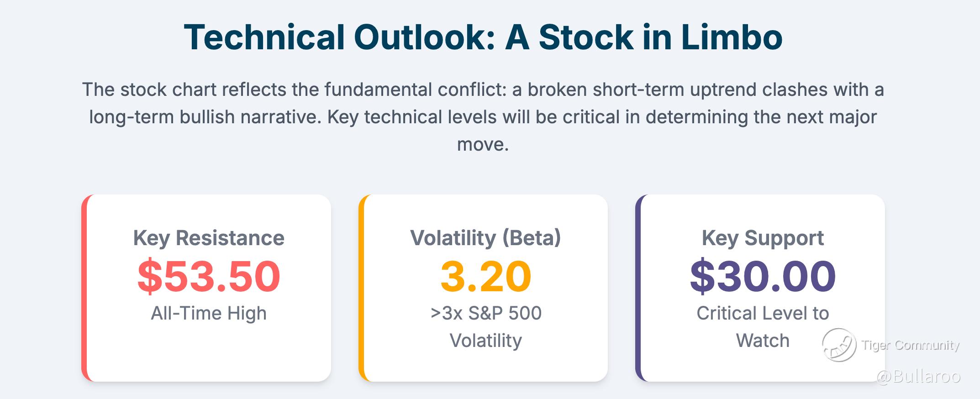Image resolution: width=980 pixels, height=399 pixels.
Task: Select the Volatility (Beta) label
Action: 485,238
